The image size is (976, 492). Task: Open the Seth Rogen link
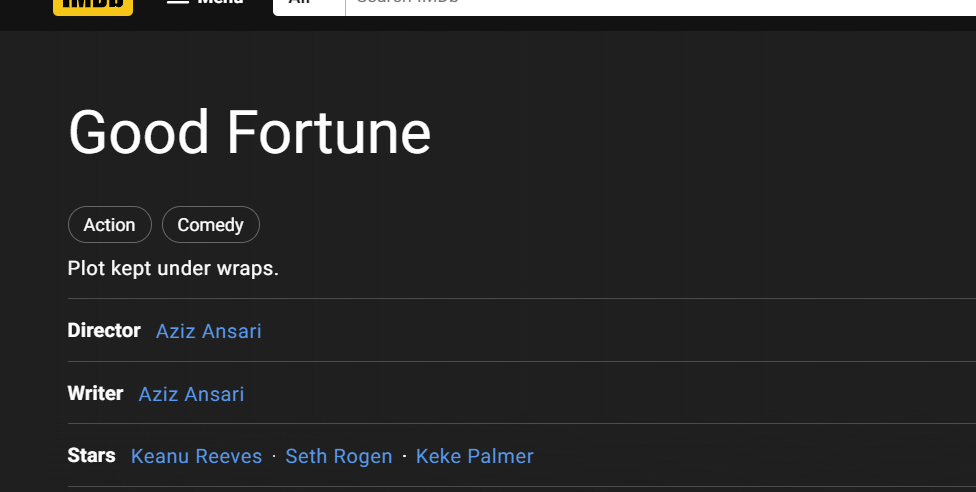[339, 457]
